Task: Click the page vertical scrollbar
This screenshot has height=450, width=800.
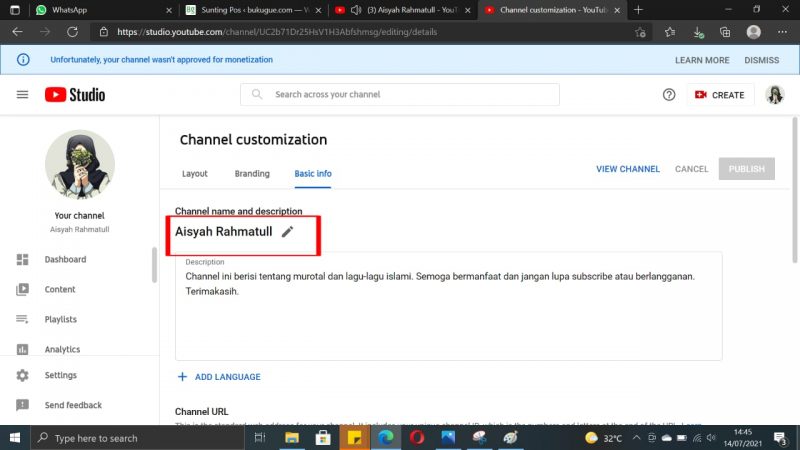Action: (x=794, y=190)
